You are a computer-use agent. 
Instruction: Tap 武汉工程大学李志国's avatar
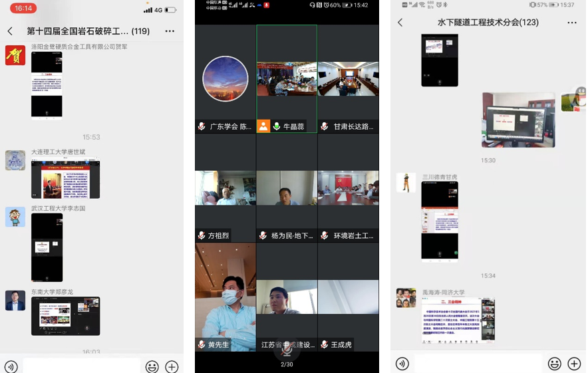pyautogui.click(x=15, y=217)
